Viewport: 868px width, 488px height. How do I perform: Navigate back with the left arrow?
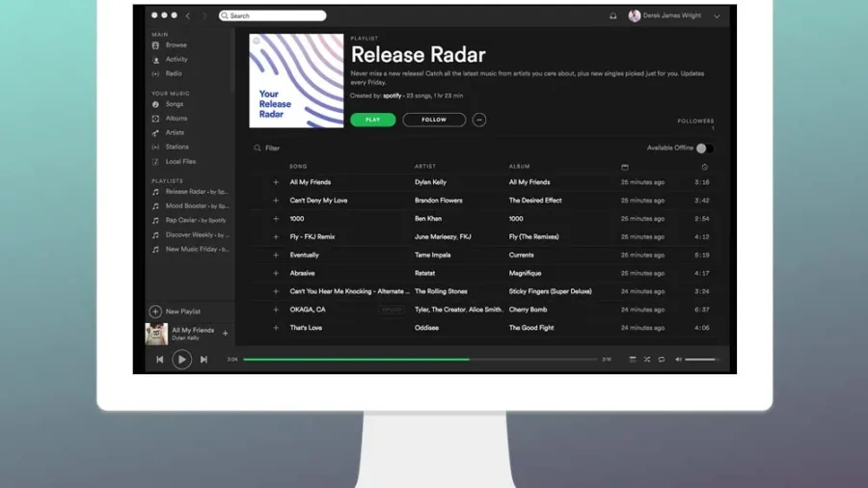coord(188,16)
